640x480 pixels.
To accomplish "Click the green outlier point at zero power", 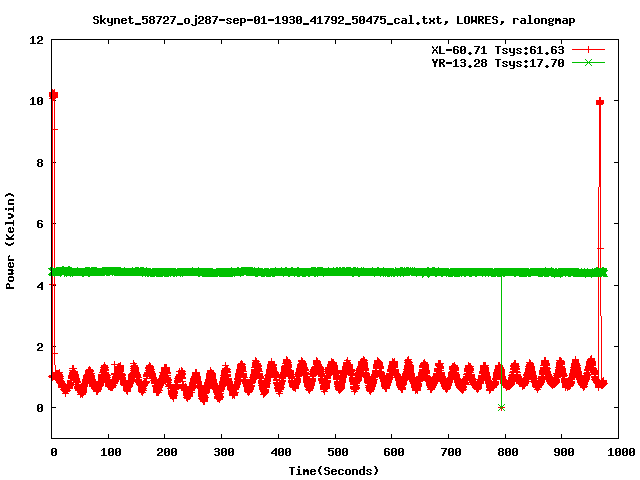I will coord(502,407).
